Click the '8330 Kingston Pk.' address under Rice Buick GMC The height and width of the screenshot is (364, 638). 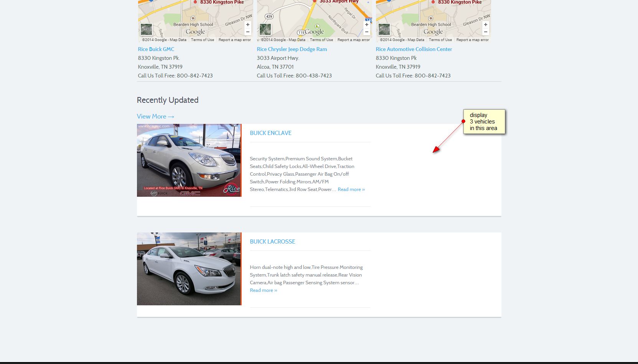pyautogui.click(x=159, y=58)
